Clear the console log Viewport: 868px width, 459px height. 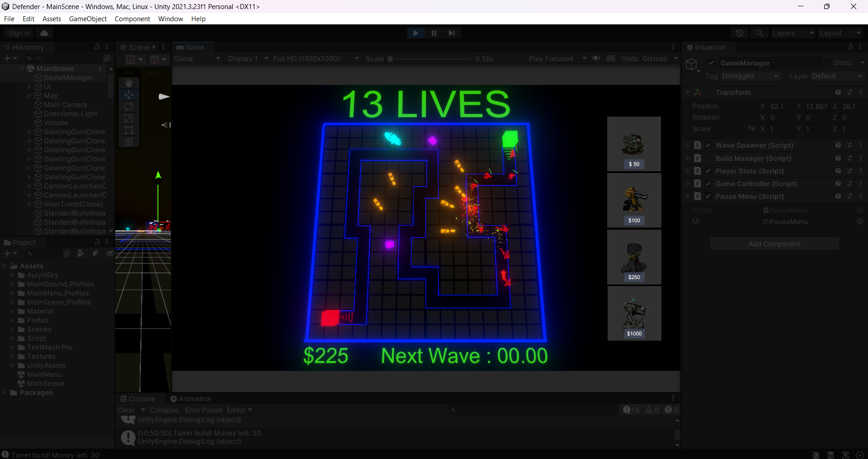coord(126,410)
